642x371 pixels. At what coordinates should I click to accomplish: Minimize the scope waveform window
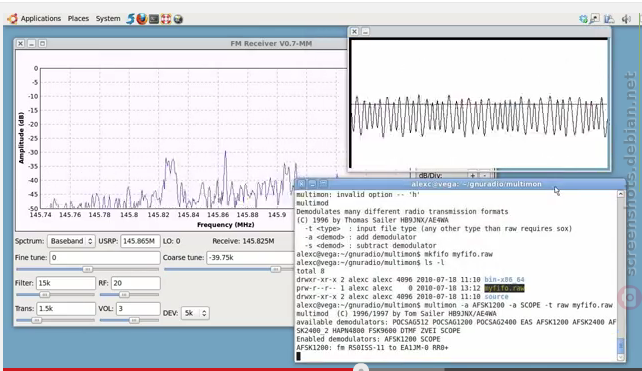click(x=365, y=32)
